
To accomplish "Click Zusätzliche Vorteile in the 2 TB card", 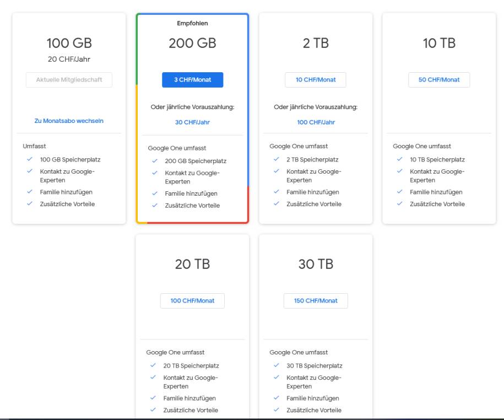I will [314, 204].
